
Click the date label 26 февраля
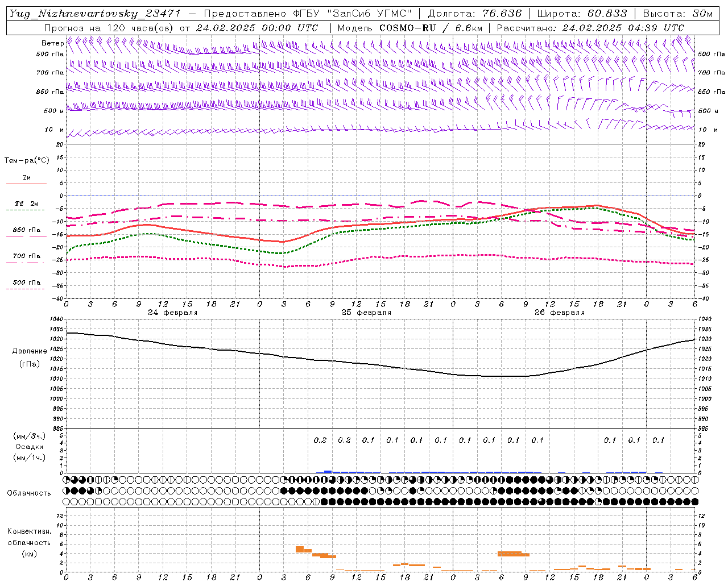tap(560, 313)
